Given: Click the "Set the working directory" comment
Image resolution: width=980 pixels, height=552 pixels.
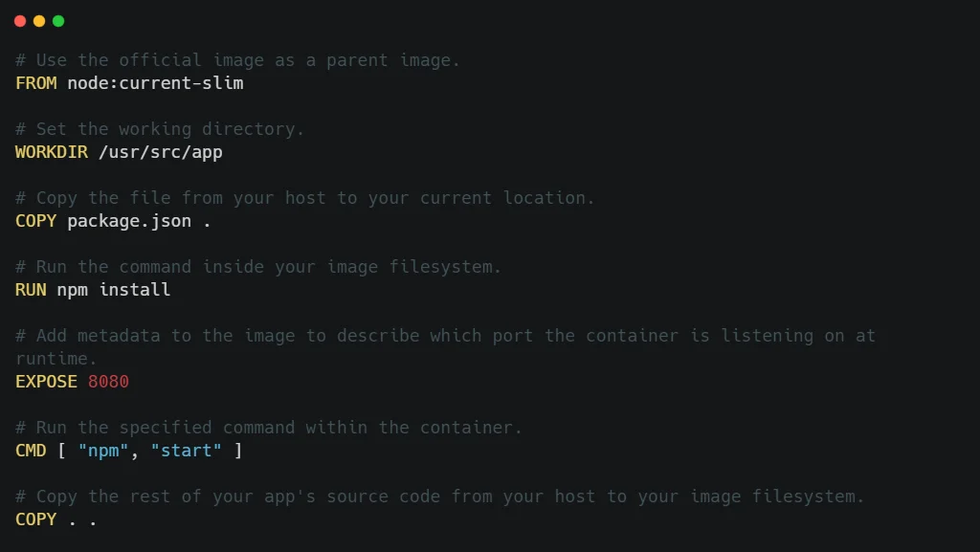Looking at the screenshot, I should [x=160, y=129].
